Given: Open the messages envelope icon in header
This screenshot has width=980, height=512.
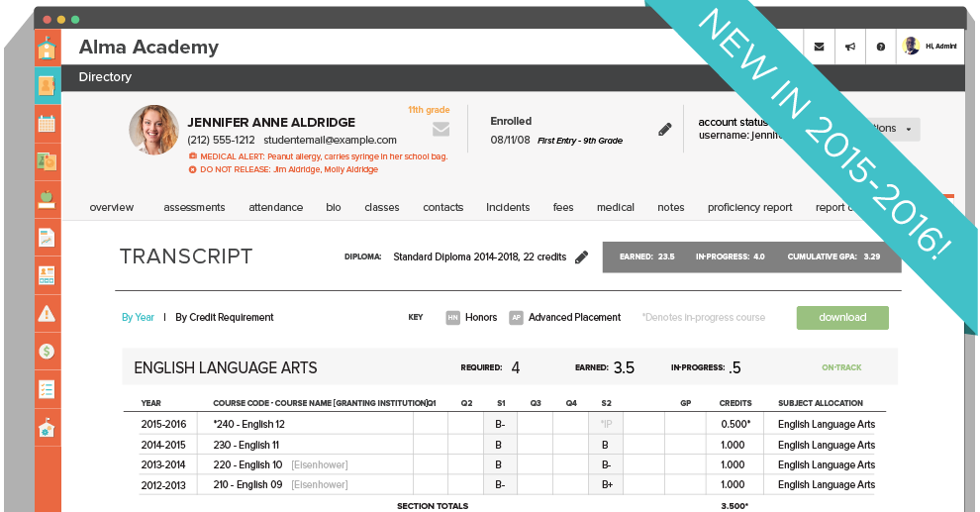Looking at the screenshot, I should [x=819, y=47].
